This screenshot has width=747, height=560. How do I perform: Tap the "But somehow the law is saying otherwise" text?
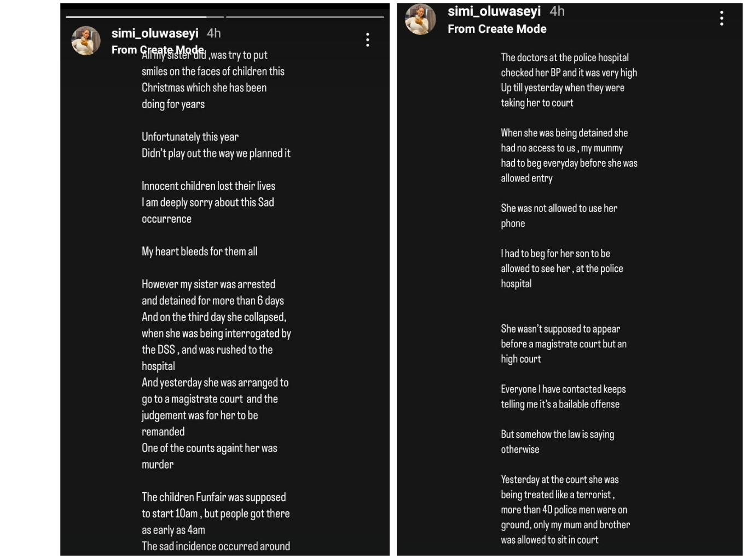pyautogui.click(x=557, y=441)
